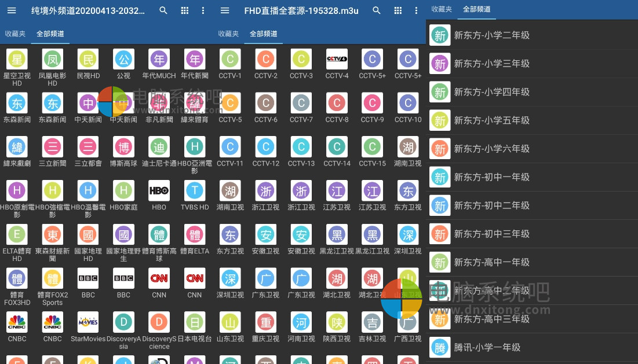This screenshot has width=638, height=364.
Task: Select the 全部频道 tab on right panel
Action: click(x=476, y=10)
